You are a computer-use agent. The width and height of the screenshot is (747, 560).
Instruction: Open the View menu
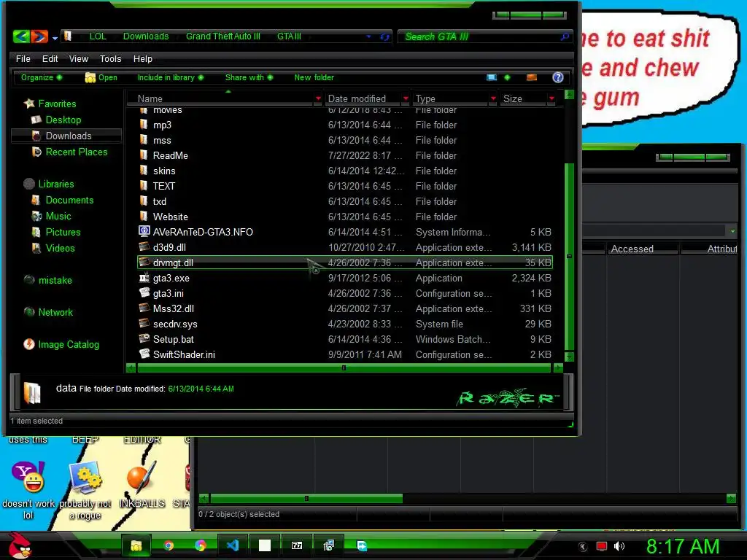79,58
